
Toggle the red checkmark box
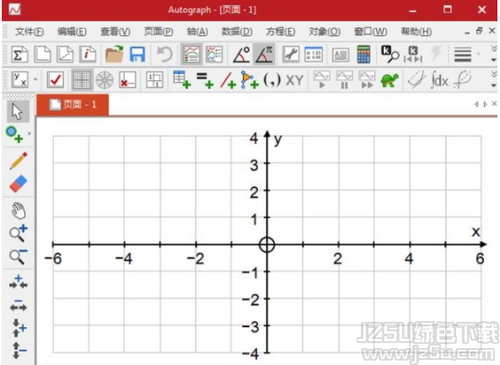55,80
